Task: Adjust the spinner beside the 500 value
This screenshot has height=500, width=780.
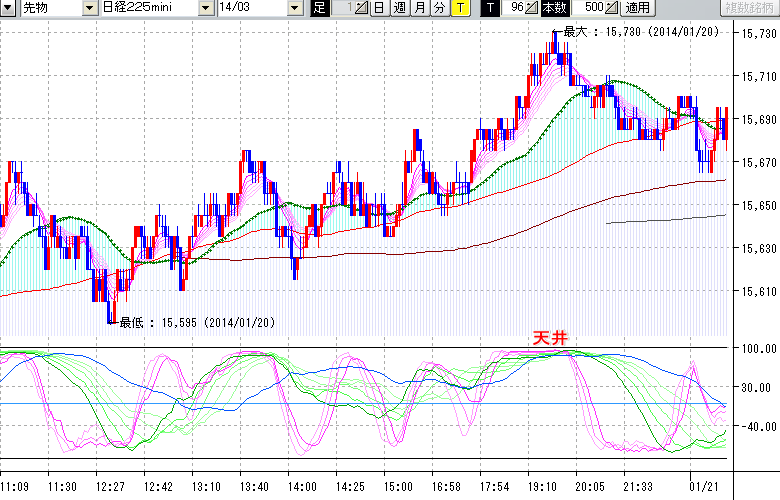Action: (x=611, y=8)
